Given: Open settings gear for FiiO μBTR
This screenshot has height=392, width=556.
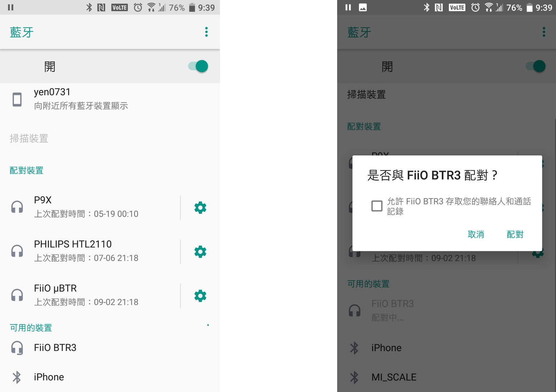Looking at the screenshot, I should coord(200,296).
